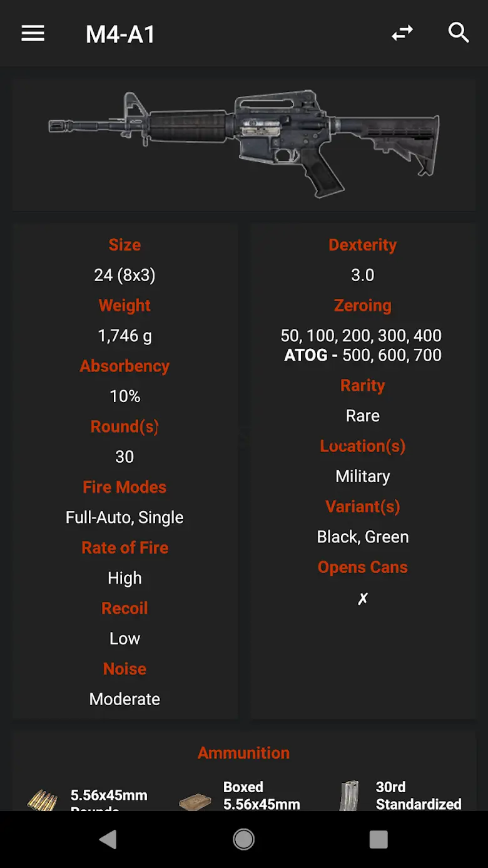Open the hamburger navigation menu

pyautogui.click(x=33, y=33)
